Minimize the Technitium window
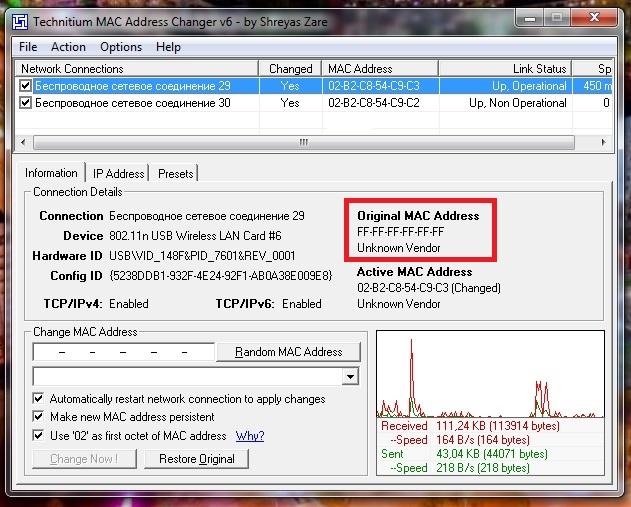This screenshot has height=507, width=631. click(x=530, y=18)
